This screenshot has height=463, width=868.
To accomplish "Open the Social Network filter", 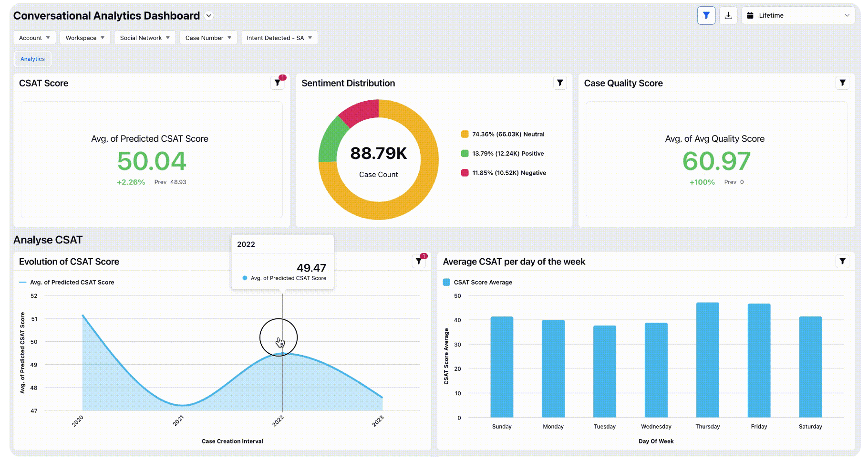I will [x=145, y=38].
